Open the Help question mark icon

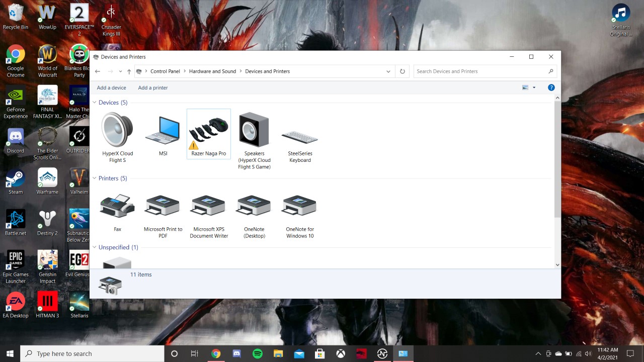551,87
